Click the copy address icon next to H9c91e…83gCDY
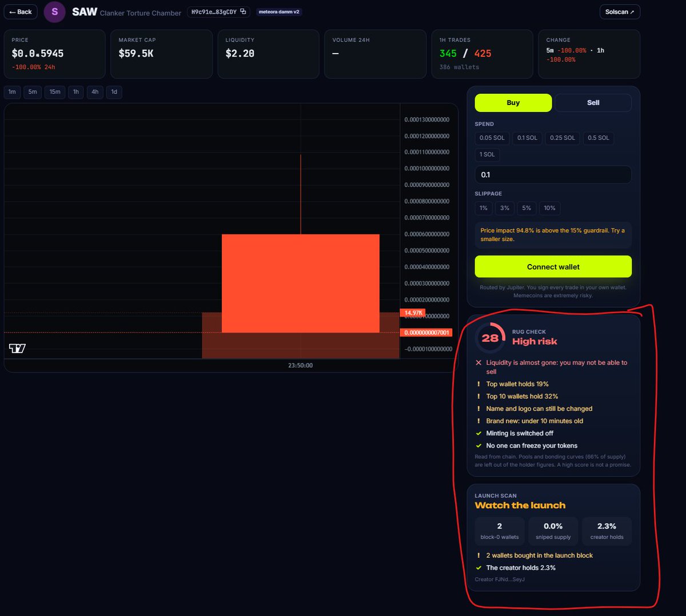 click(x=243, y=11)
